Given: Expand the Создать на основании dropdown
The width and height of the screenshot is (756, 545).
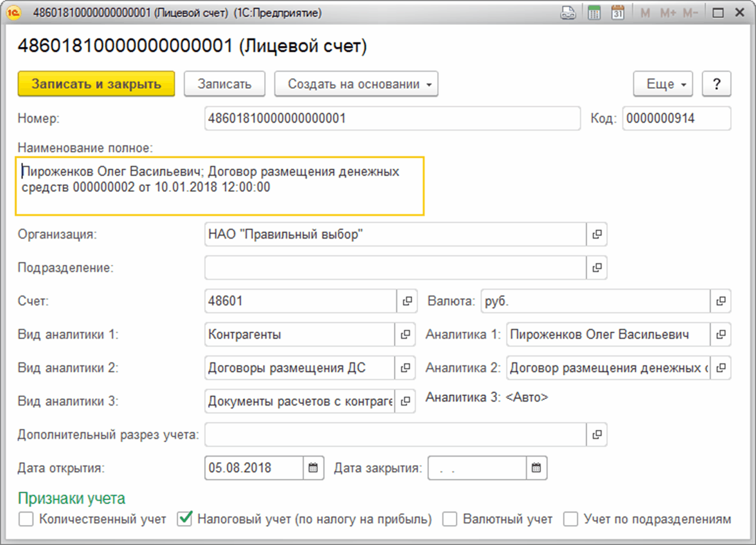Looking at the screenshot, I should [356, 84].
